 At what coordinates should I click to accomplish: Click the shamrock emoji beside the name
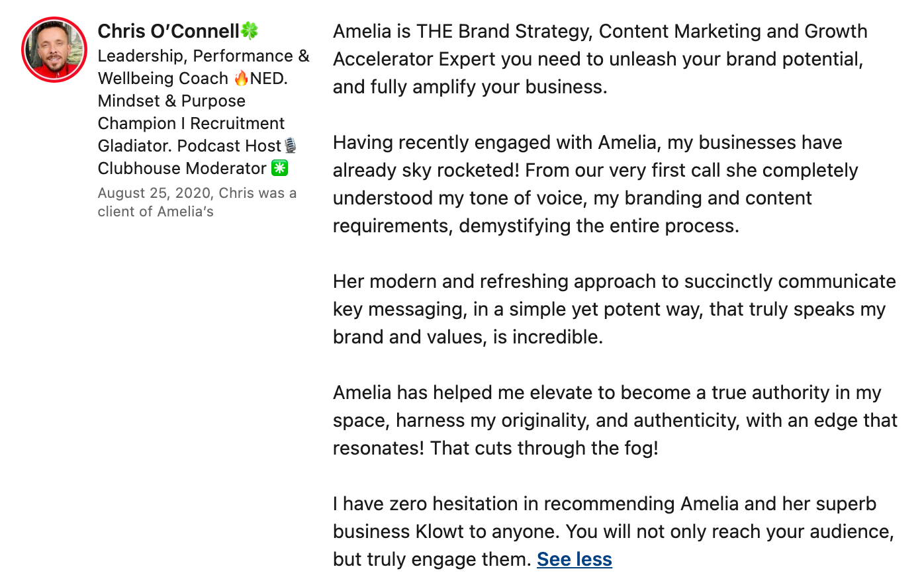click(x=250, y=31)
